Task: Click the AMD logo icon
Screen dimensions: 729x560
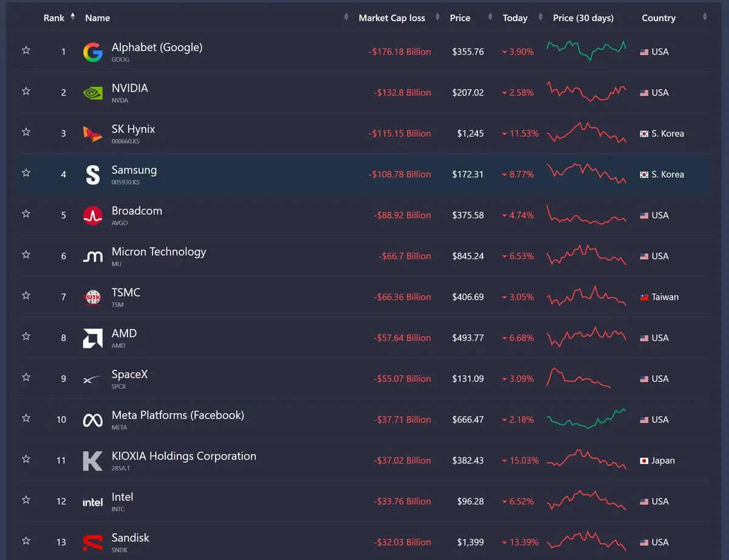Action: tap(93, 338)
